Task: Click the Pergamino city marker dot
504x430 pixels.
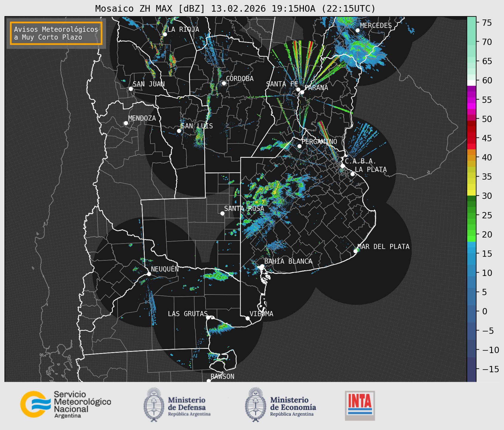Action: point(299,146)
